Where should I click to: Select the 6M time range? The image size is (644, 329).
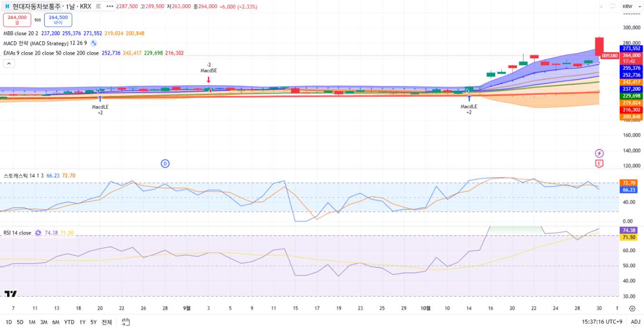tap(56, 322)
